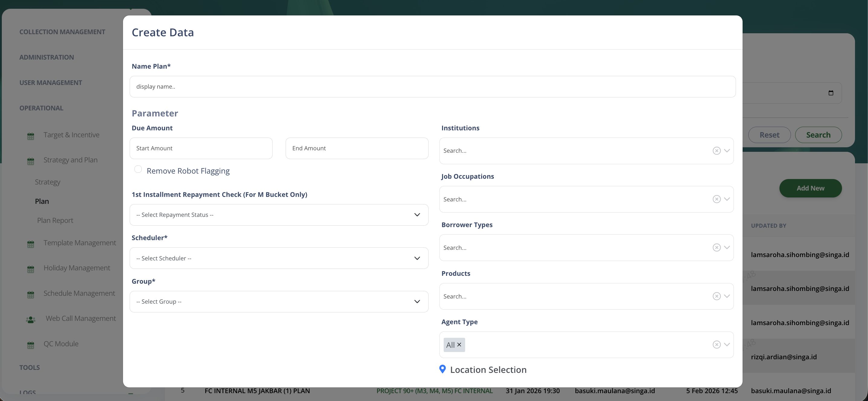Open the date picker calendar icon
The image size is (868, 401).
pos(831,93)
